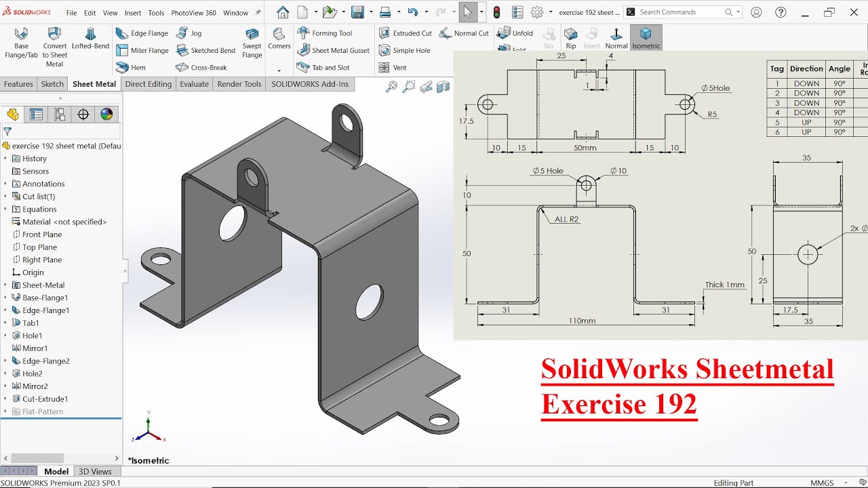Open the PhotoView 360 menu
The width and height of the screenshot is (868, 488).
tap(193, 13)
